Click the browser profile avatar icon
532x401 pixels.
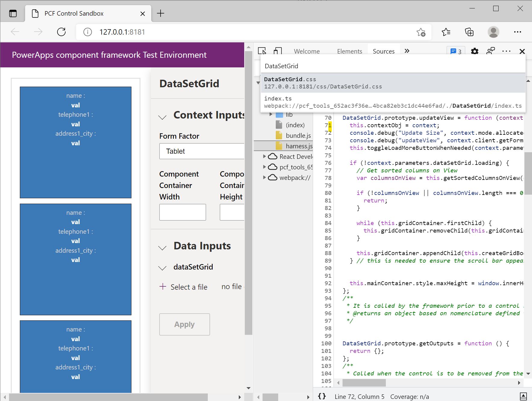[x=493, y=32]
